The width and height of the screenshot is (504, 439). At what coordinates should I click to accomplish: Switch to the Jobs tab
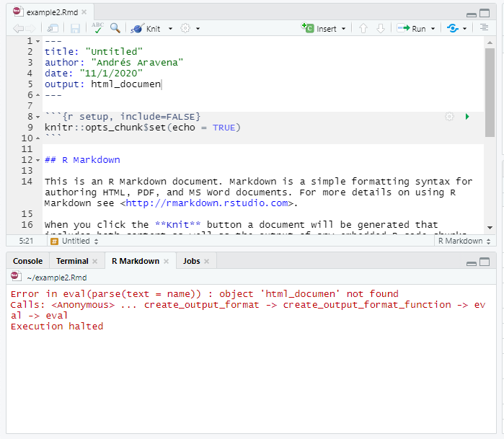191,261
